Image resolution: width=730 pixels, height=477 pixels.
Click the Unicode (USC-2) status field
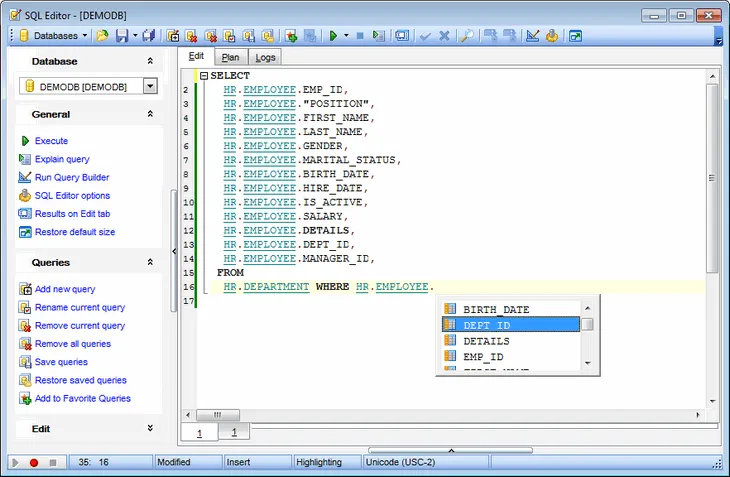click(426, 462)
